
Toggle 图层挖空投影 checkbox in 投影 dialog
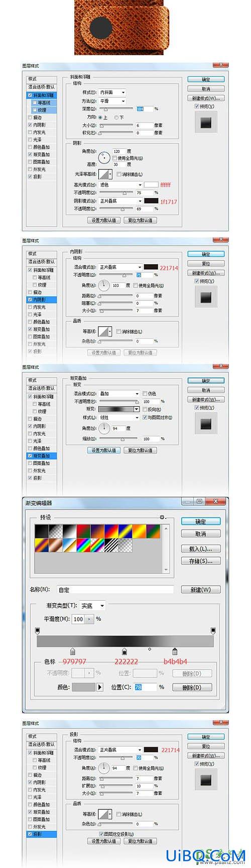pos(102,834)
